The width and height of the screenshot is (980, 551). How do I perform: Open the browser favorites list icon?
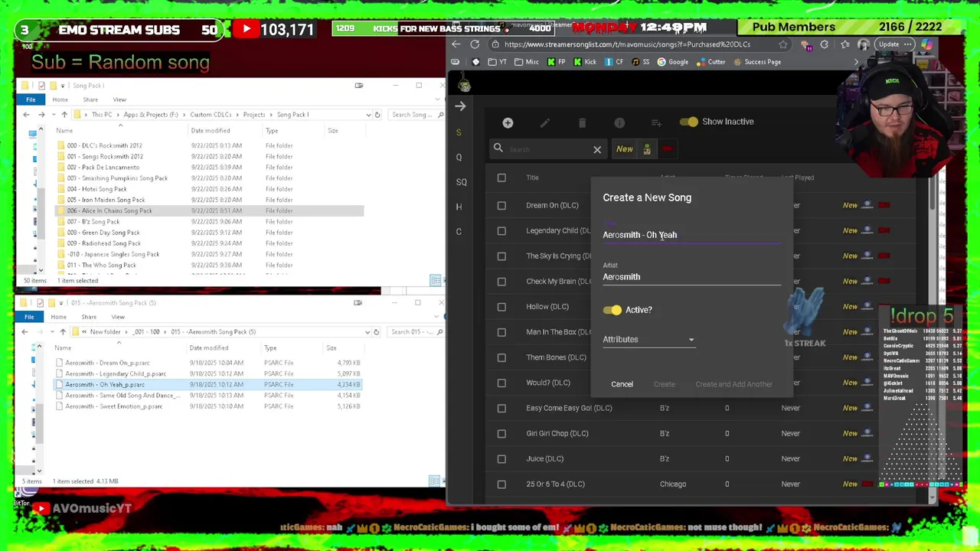pos(845,44)
